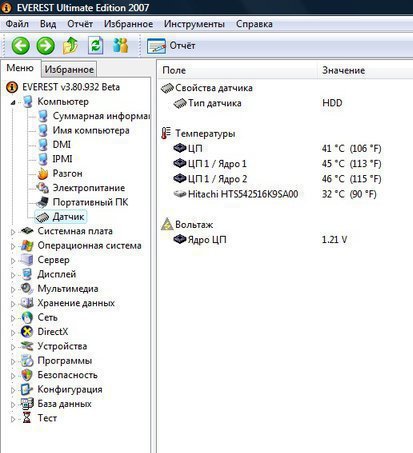This screenshot has width=413, height=453.
Task: Click the green Back arrow icon
Action: [x=21, y=46]
